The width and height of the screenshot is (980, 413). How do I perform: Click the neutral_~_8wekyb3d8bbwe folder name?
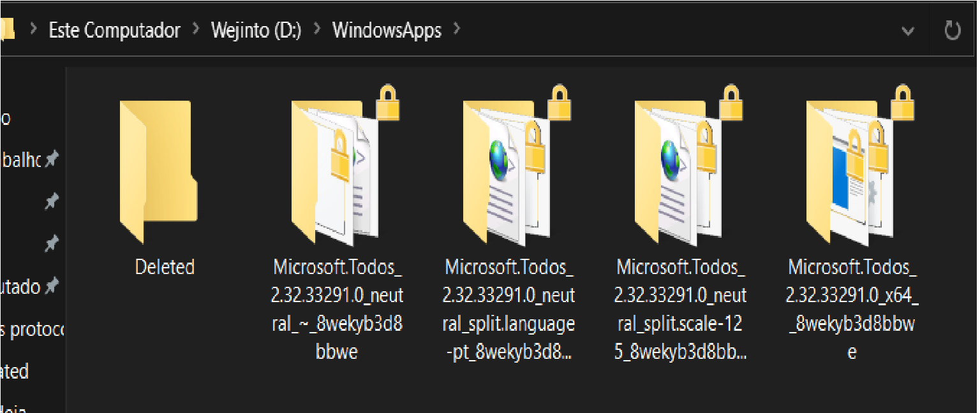coord(338,309)
